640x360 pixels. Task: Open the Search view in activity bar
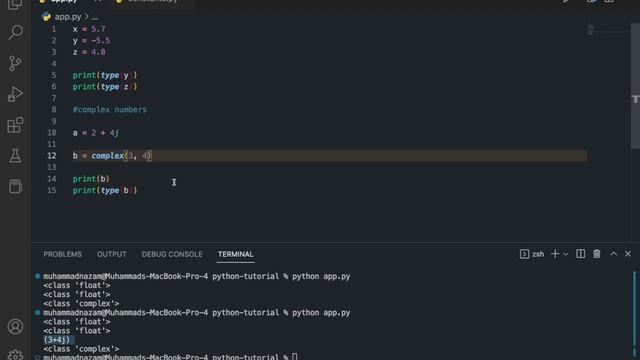[x=15, y=32]
